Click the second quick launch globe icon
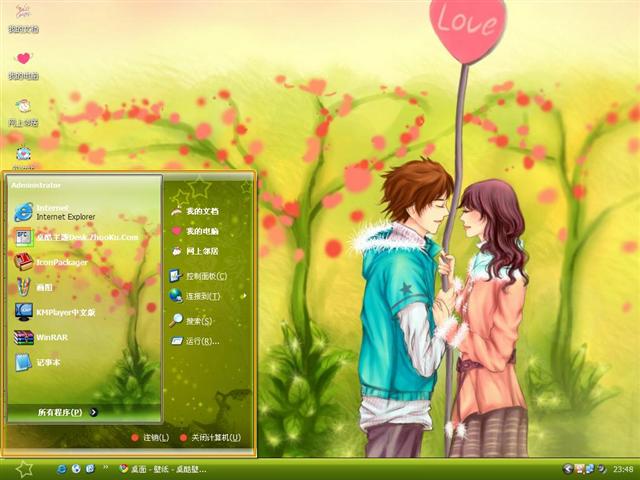The width and height of the screenshot is (640, 480). 76,469
